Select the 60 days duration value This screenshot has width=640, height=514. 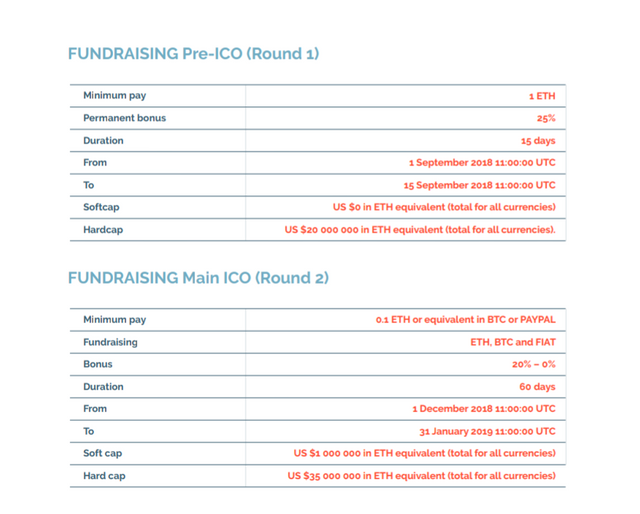pos(537,387)
